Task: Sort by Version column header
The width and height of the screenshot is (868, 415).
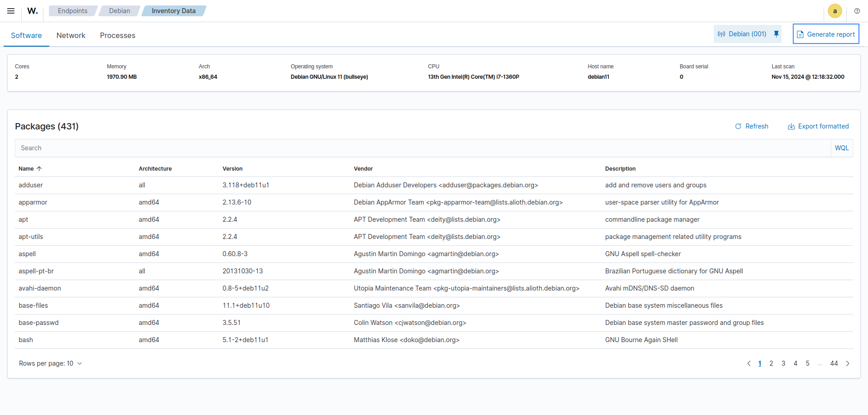Action: (232, 169)
